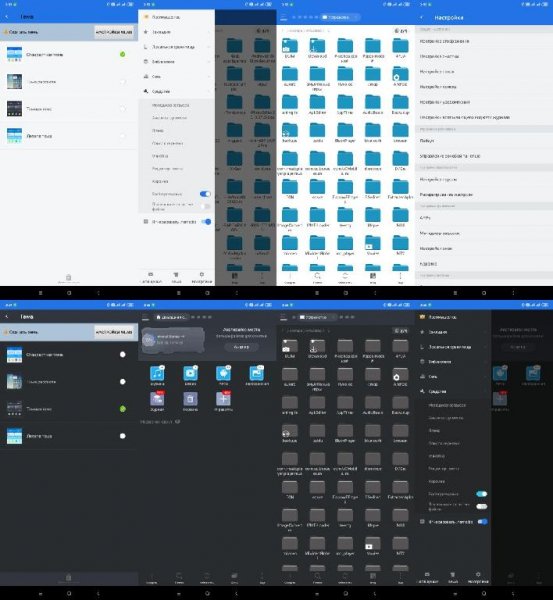
Task: Open hamburger menu on light folder grid
Action: point(284,17)
